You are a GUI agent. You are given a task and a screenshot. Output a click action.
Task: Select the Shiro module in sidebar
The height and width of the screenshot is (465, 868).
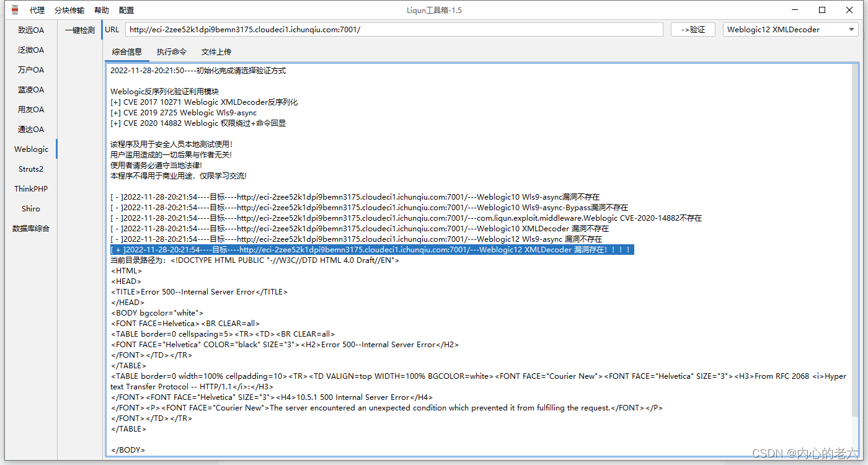pyautogui.click(x=30, y=208)
